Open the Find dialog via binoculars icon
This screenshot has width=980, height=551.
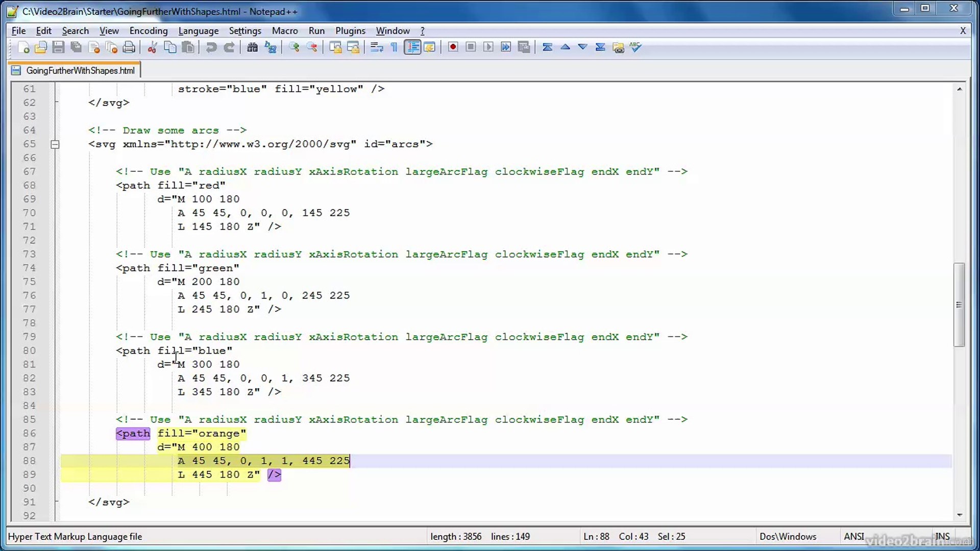252,47
